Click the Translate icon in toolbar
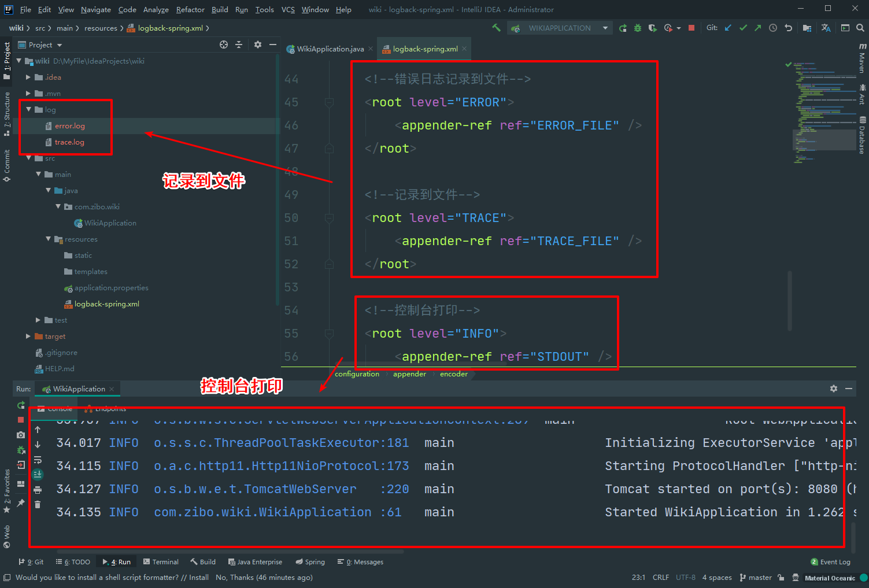The height and width of the screenshot is (588, 869). (x=826, y=28)
